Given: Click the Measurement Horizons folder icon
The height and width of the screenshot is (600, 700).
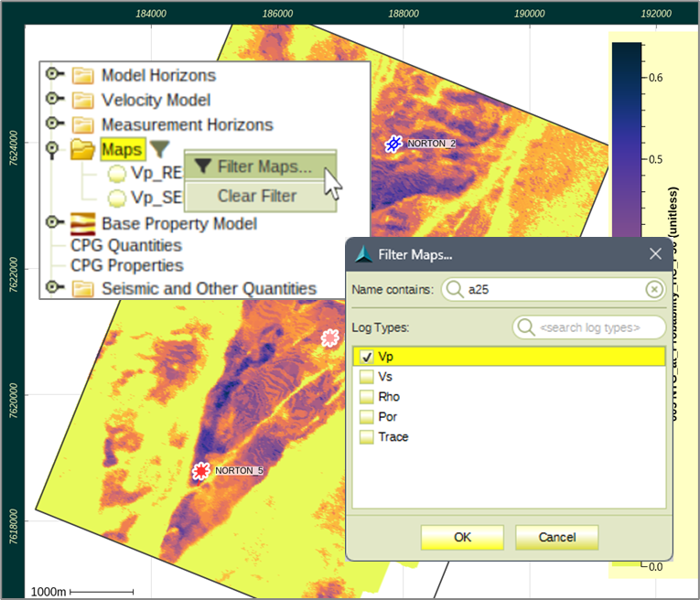Looking at the screenshot, I should click(83, 124).
